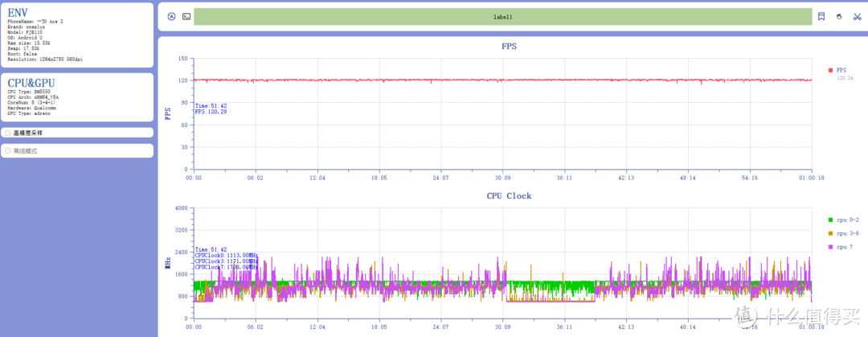This screenshot has width=868, height=337.
Task: Click the Brand: oneplus line
Action: [x=25, y=27]
